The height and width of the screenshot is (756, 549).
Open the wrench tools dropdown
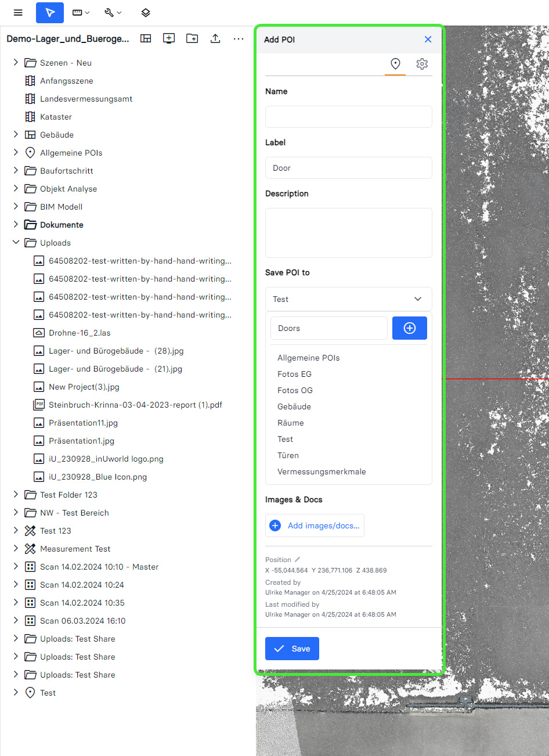[x=113, y=13]
